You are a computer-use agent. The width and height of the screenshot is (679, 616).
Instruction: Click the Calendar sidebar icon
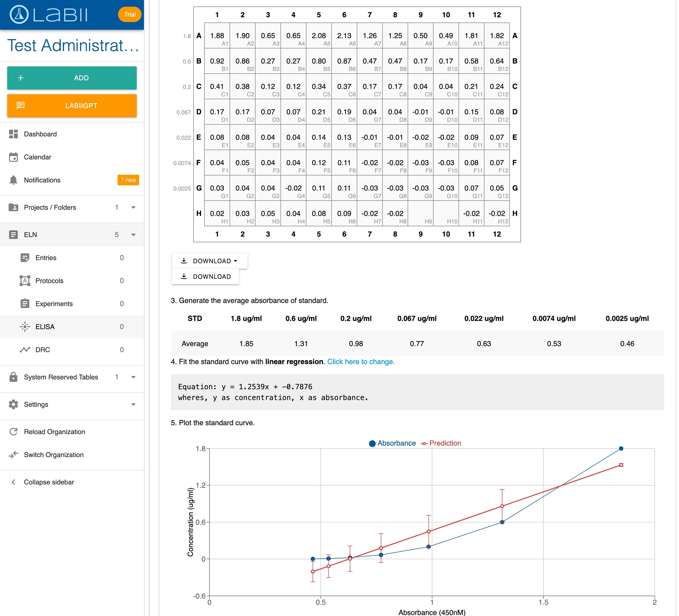pyautogui.click(x=14, y=157)
